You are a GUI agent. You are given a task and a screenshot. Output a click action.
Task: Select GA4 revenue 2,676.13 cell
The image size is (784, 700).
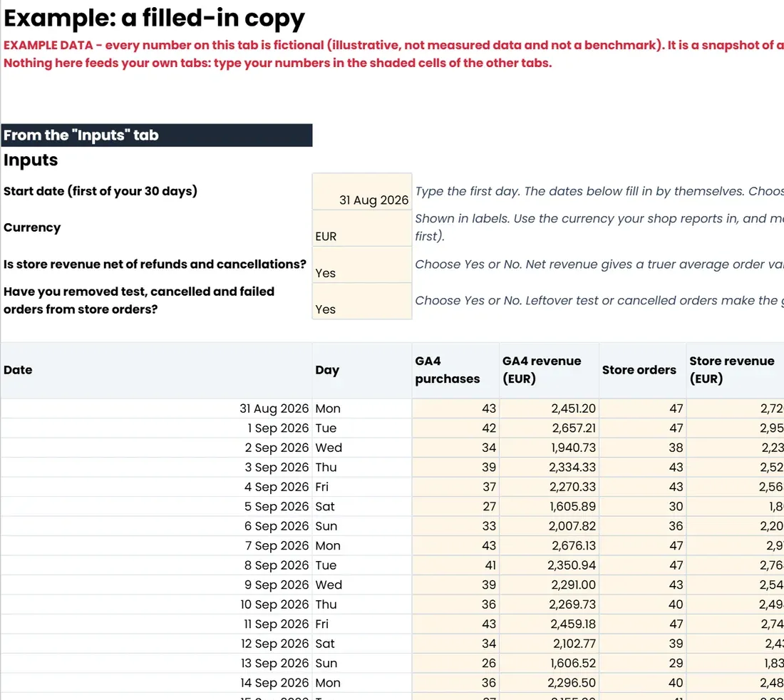click(549, 545)
